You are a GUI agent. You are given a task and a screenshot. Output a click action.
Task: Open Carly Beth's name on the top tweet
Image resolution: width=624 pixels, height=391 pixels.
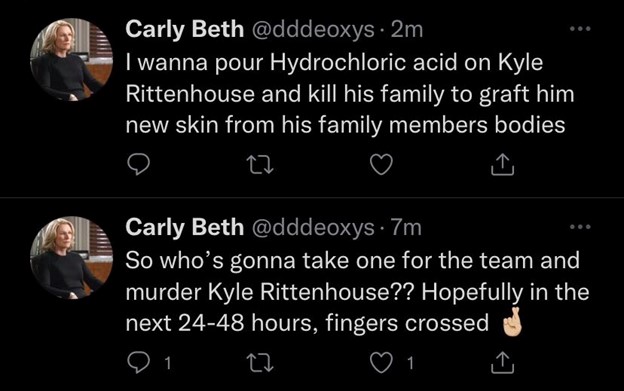point(185,29)
